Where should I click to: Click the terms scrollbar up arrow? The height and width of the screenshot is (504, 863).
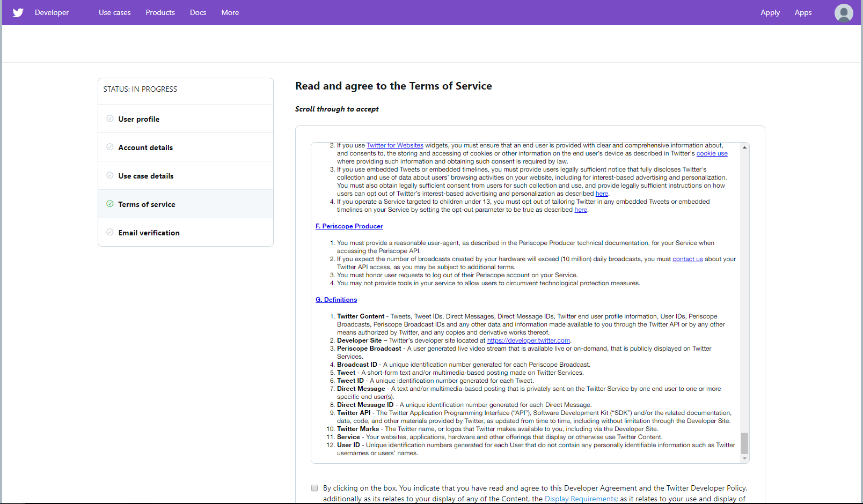744,147
